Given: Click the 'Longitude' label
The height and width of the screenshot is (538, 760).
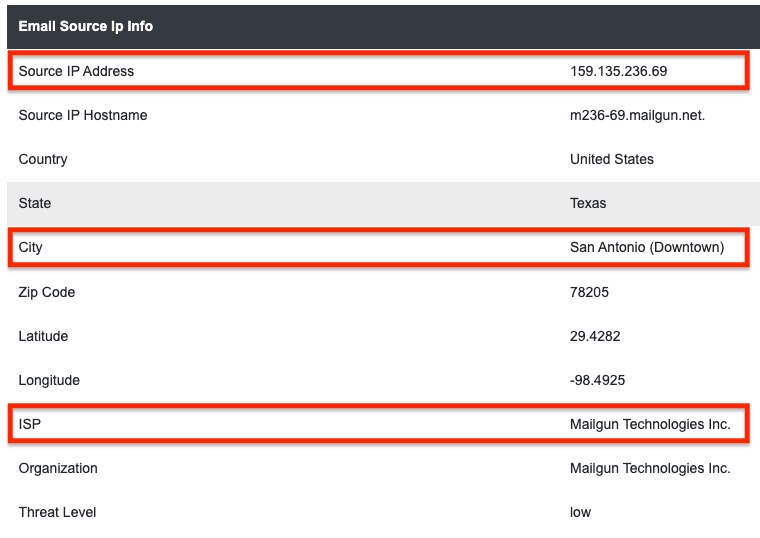Looking at the screenshot, I should pos(49,380).
